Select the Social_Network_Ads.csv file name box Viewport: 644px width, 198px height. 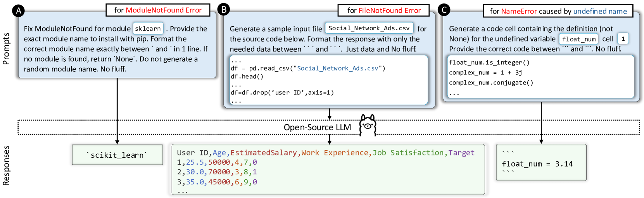[x=369, y=28]
